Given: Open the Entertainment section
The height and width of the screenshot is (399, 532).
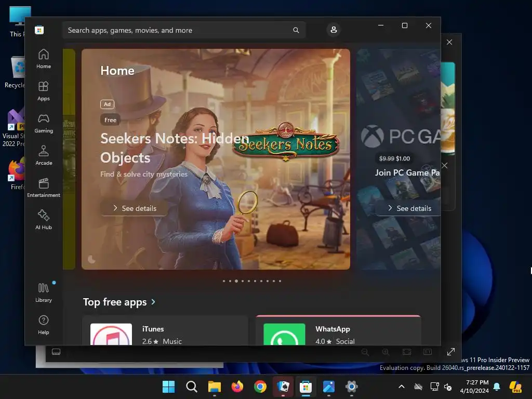Looking at the screenshot, I should coord(44,188).
